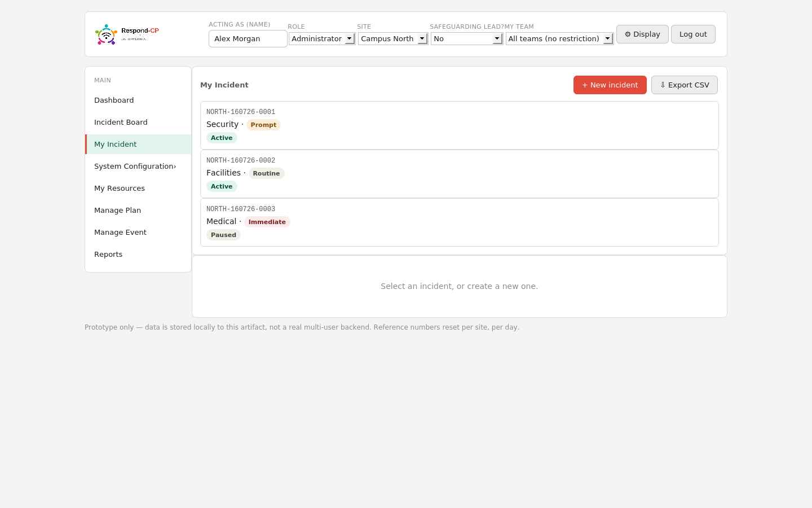Click the Active badge on the Security incident

pyautogui.click(x=222, y=138)
